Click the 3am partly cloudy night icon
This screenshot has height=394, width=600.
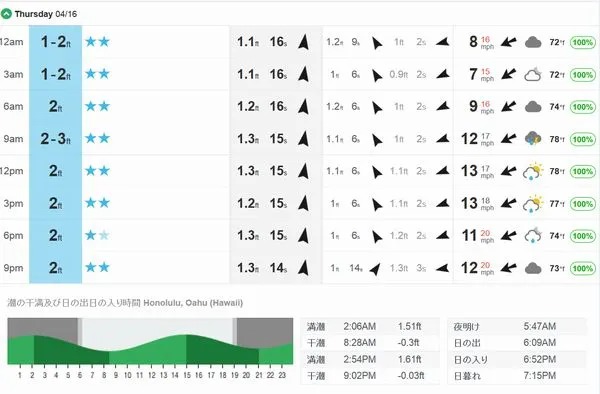533,75
